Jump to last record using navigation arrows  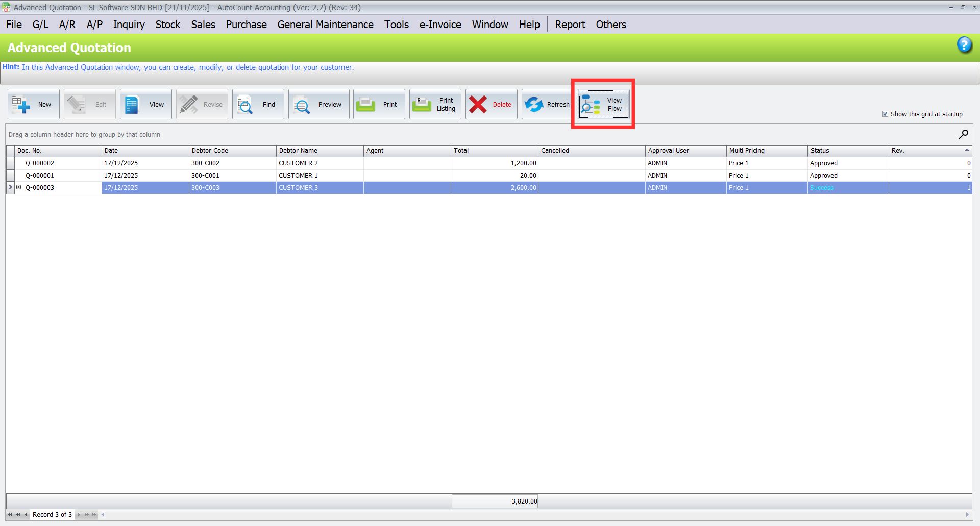(94, 515)
